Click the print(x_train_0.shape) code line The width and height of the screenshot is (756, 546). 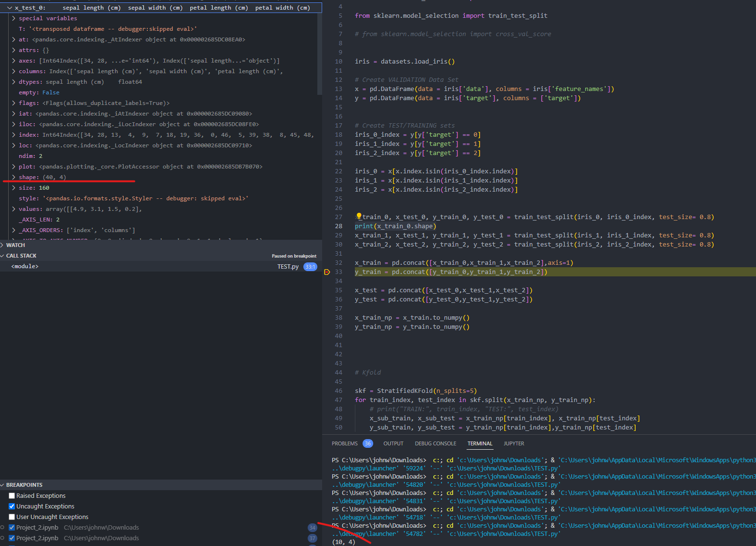[x=395, y=226]
